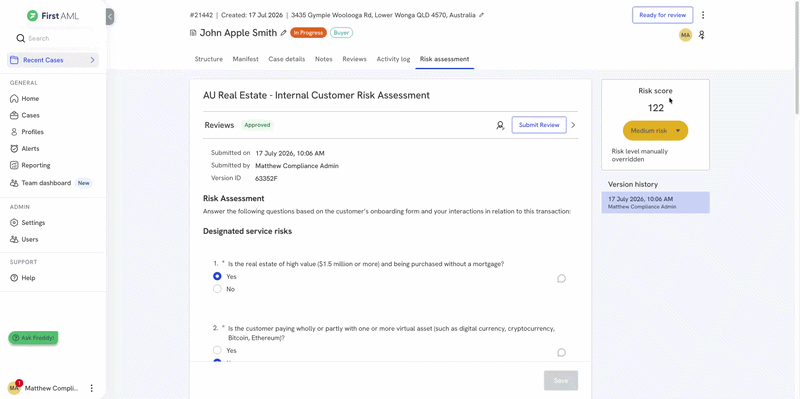Edit the case address with pencil icon
Viewport: 800px width, 399px height.
(x=482, y=15)
